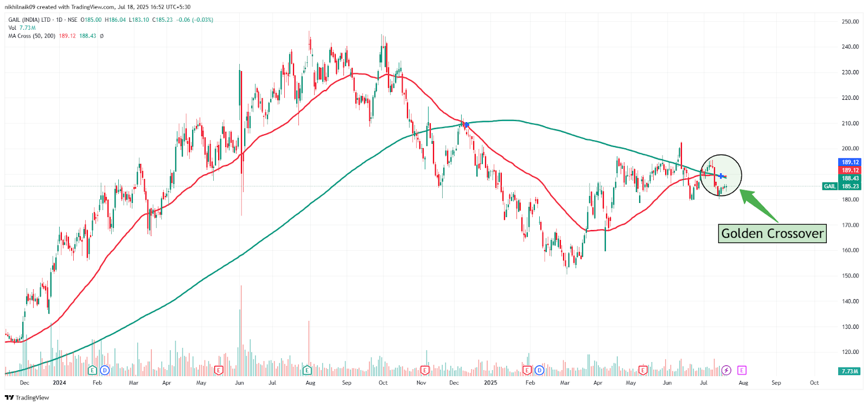Viewport: 868px width, 406px height.
Task: Click the green 188.43 price axis label
Action: coord(850,178)
